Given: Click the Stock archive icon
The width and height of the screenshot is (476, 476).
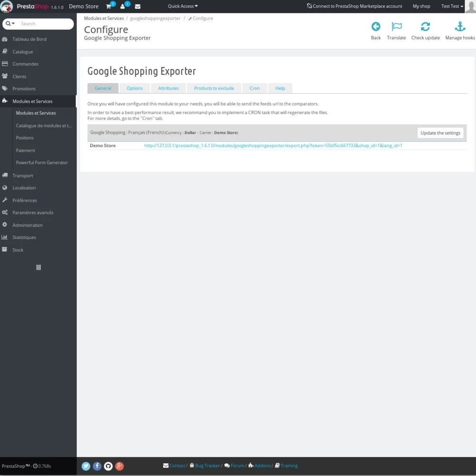Looking at the screenshot, I should pyautogui.click(x=4, y=249).
